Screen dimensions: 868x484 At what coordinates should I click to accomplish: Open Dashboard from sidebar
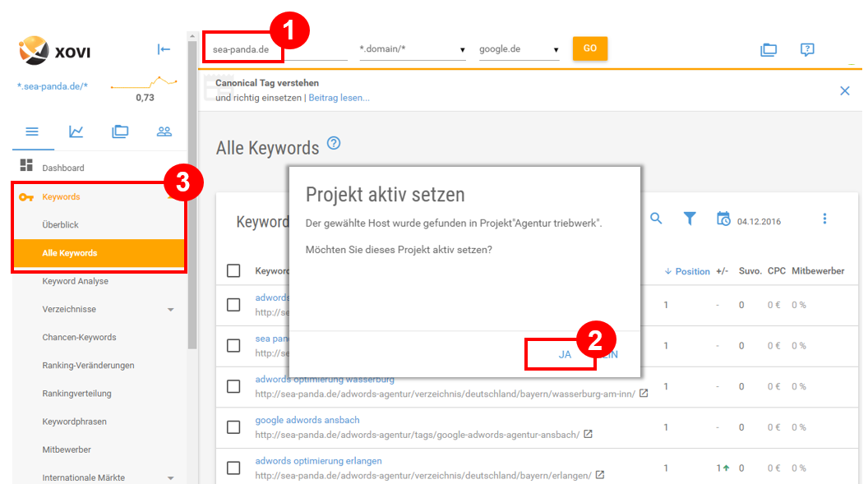click(63, 168)
